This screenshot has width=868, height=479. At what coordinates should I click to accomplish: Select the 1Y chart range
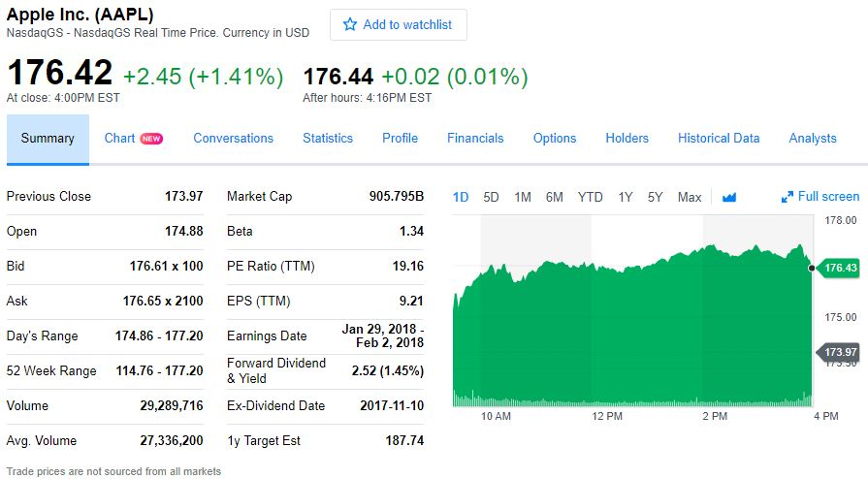tap(626, 197)
